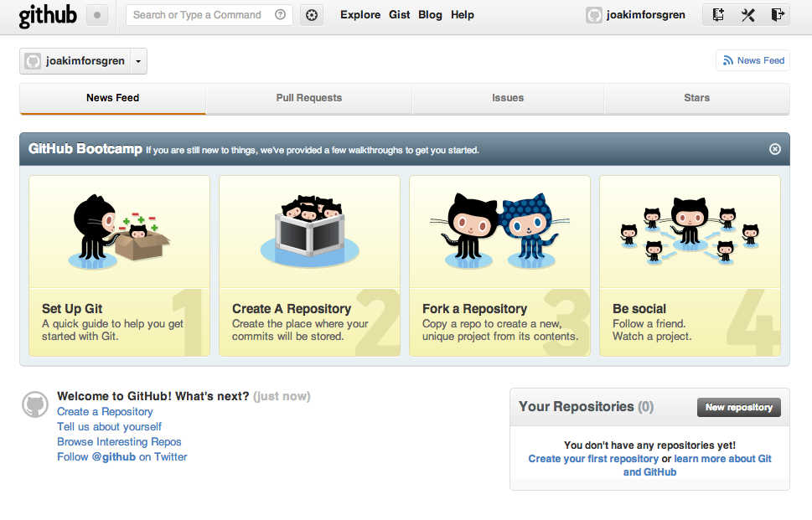The height and width of the screenshot is (520, 812).
Task: Open joakimforsgren profile link in header
Action: click(x=646, y=15)
